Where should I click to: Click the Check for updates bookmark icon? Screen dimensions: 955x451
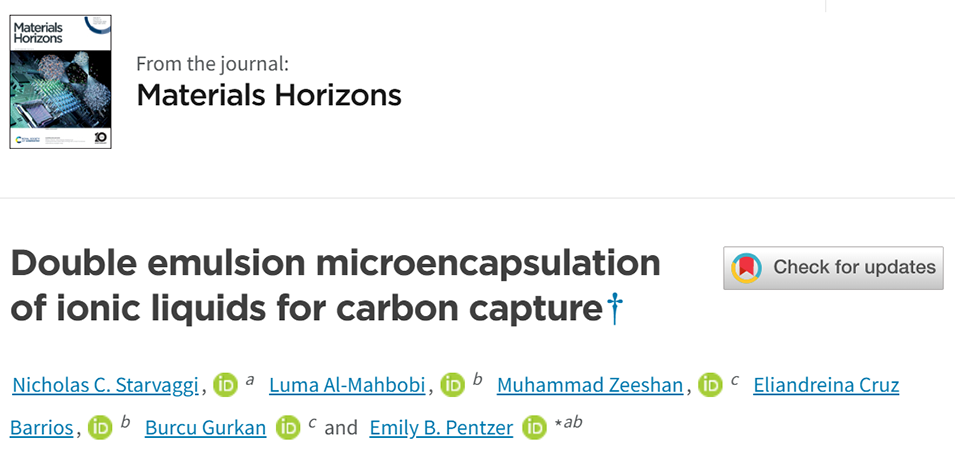pyautogui.click(x=747, y=267)
